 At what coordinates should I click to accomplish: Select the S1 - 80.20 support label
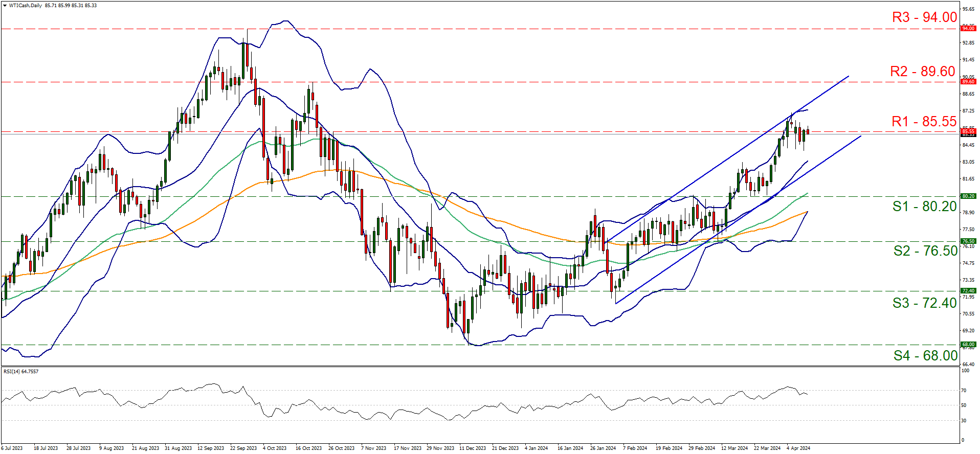[924, 207]
